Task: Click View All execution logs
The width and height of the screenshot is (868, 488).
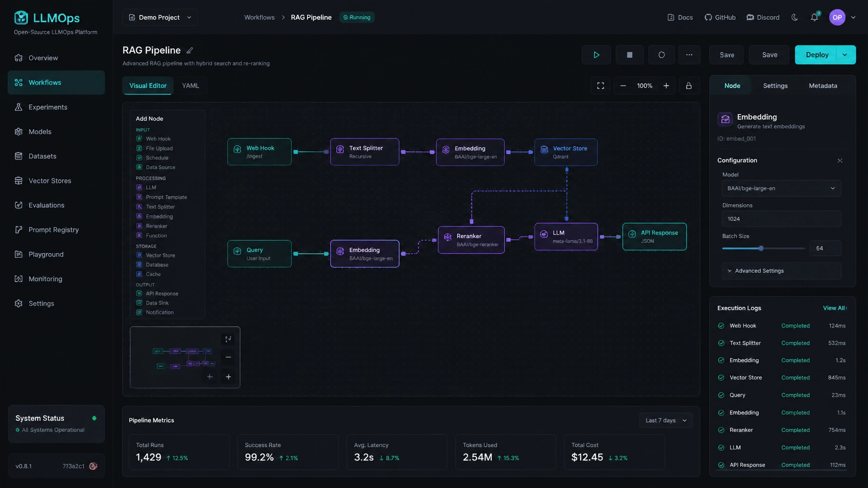Action: point(835,308)
